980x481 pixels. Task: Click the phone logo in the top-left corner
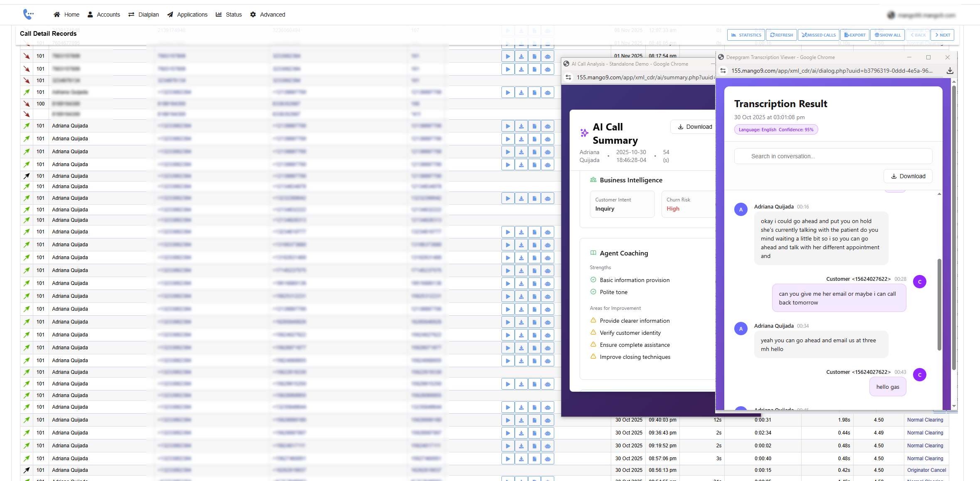(x=28, y=14)
